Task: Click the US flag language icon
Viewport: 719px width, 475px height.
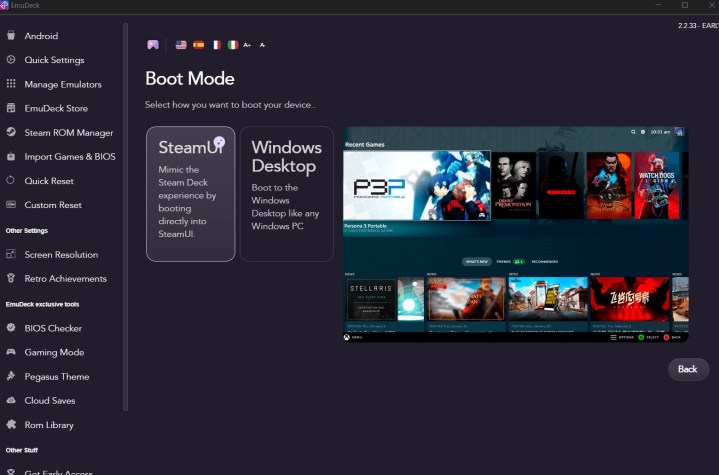Action: [x=181, y=45]
